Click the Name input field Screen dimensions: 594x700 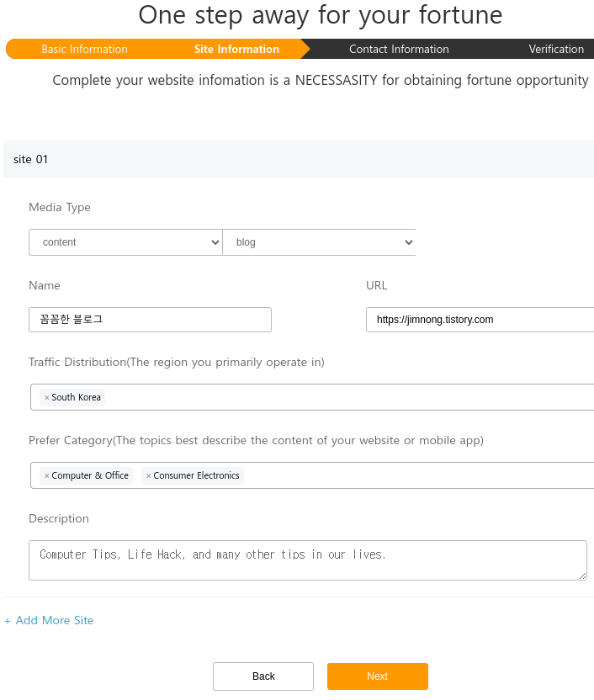pyautogui.click(x=150, y=320)
